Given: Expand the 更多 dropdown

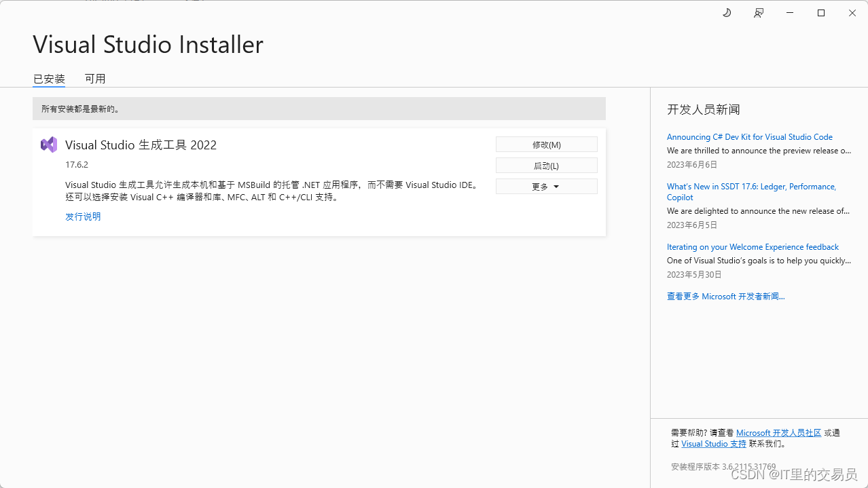Looking at the screenshot, I should click(x=547, y=187).
